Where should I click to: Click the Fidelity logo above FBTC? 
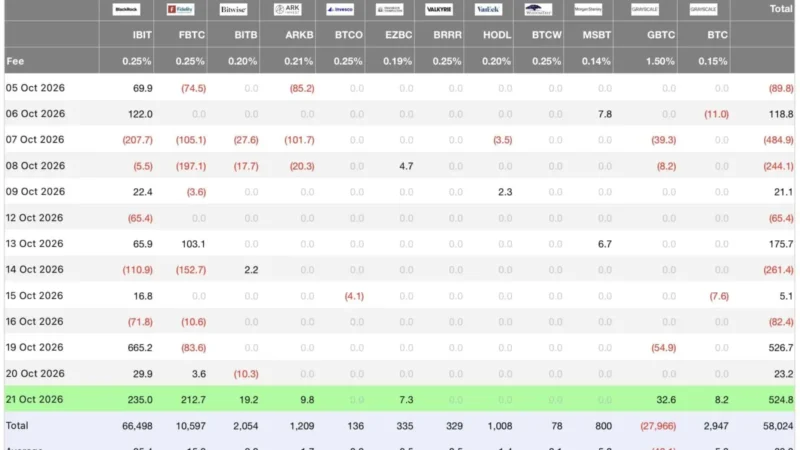coord(180,9)
